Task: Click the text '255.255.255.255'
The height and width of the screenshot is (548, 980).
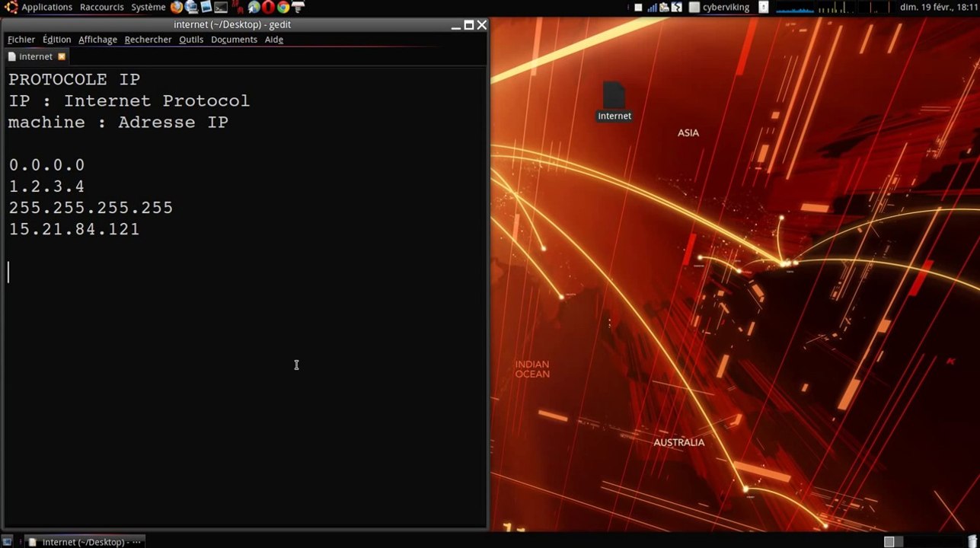Action: coord(91,208)
